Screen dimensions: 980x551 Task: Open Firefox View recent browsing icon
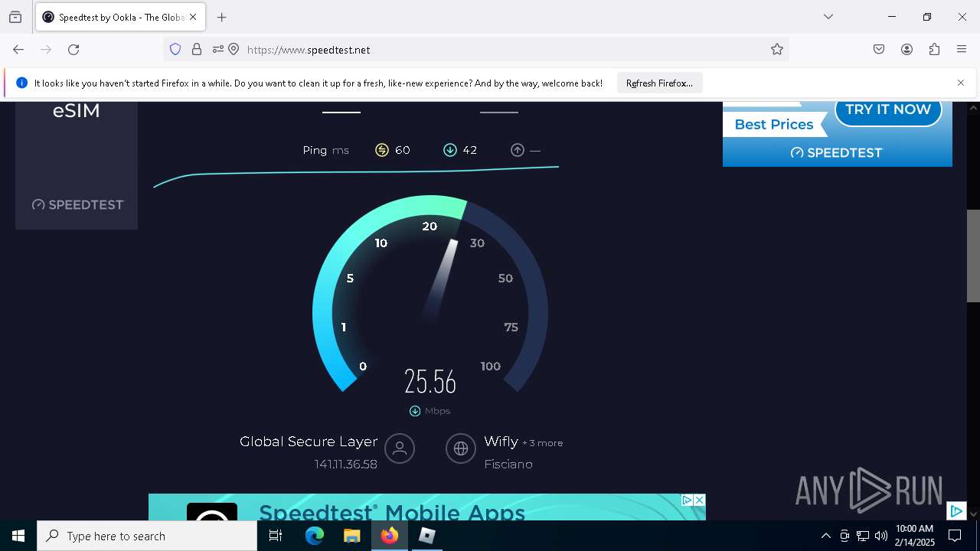pyautogui.click(x=15, y=17)
